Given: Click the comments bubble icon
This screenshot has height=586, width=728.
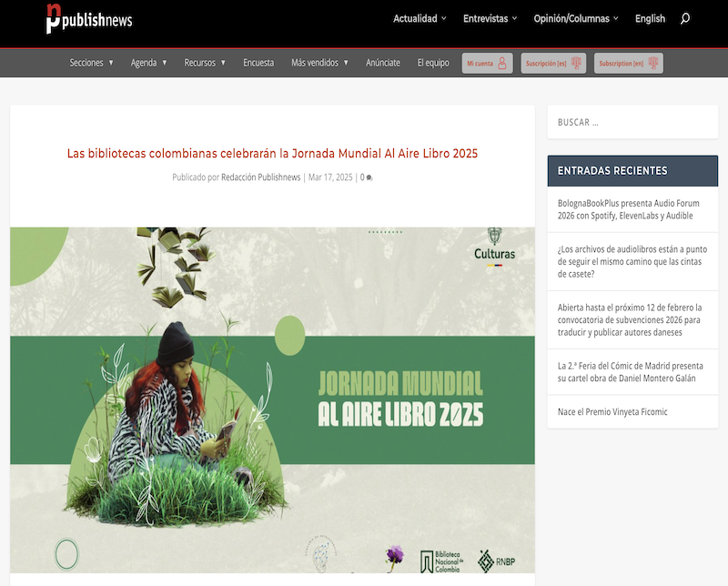Looking at the screenshot, I should click(x=369, y=178).
